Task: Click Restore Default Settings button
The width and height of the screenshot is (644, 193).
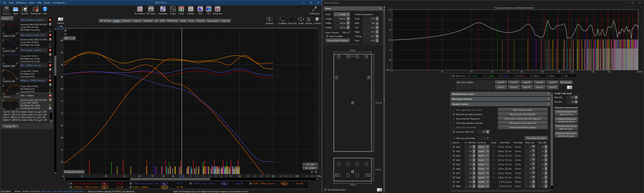Action: click(x=338, y=41)
